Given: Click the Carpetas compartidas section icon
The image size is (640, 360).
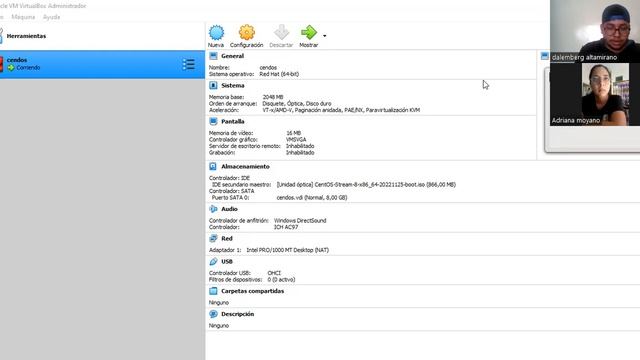Looking at the screenshot, I should [x=213, y=291].
